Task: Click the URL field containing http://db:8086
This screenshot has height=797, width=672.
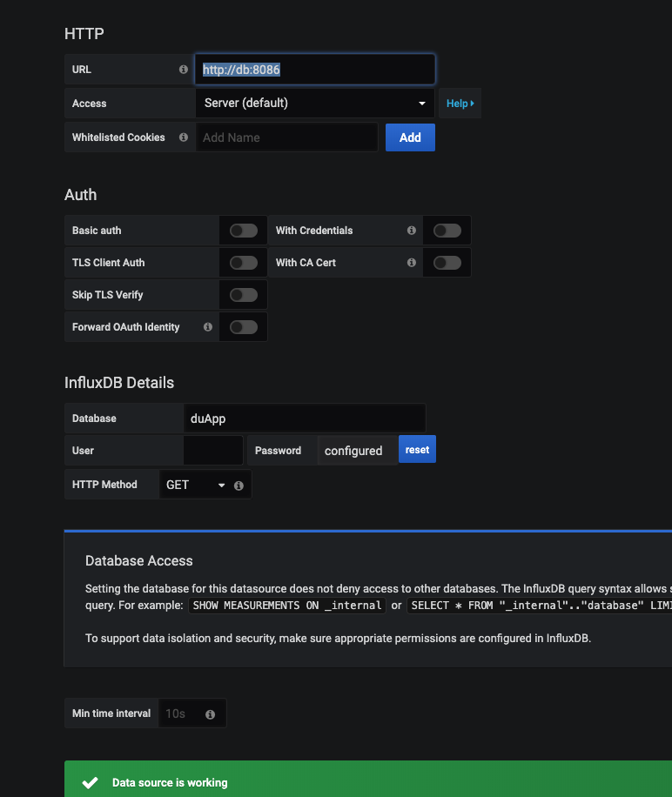Action: 315,70
